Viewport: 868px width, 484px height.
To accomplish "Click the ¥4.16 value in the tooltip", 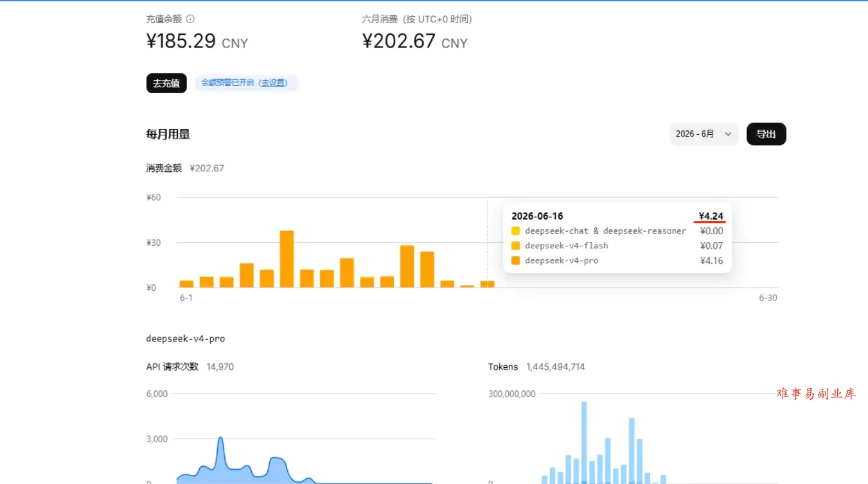I will [x=711, y=261].
